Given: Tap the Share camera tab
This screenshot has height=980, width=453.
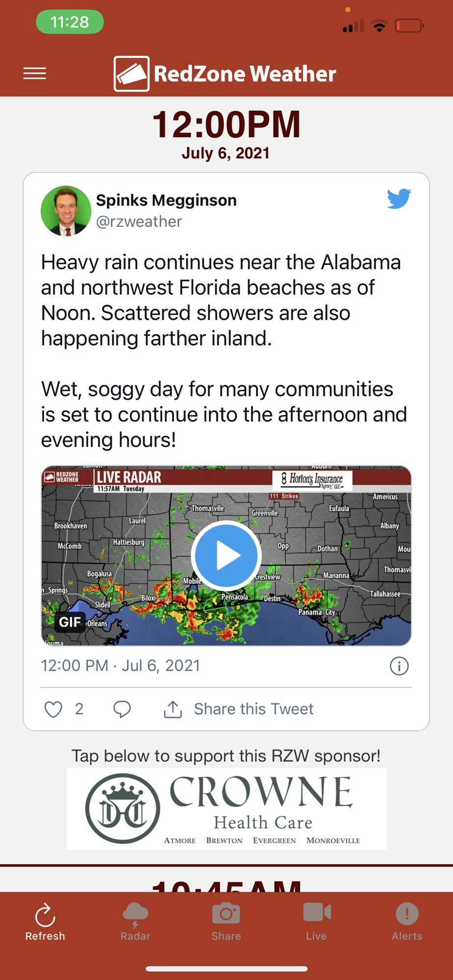Looking at the screenshot, I should [x=226, y=922].
